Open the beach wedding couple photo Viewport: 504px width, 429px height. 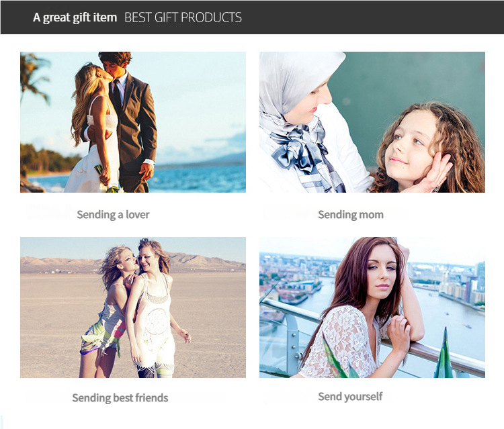(133, 122)
